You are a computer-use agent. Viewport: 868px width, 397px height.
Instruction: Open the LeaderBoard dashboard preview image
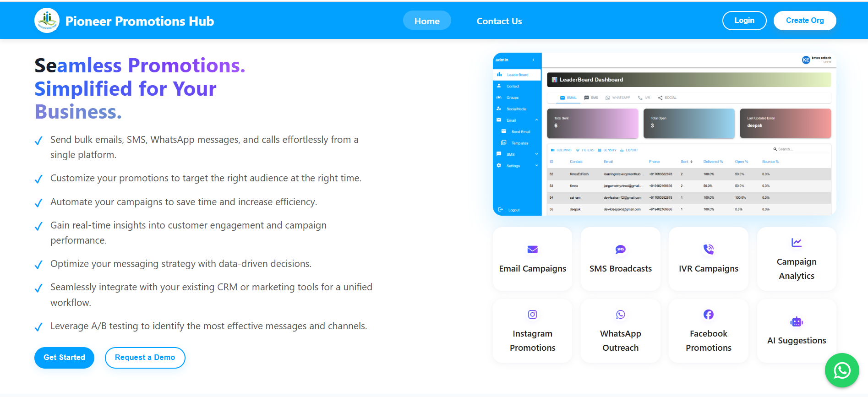click(664, 134)
